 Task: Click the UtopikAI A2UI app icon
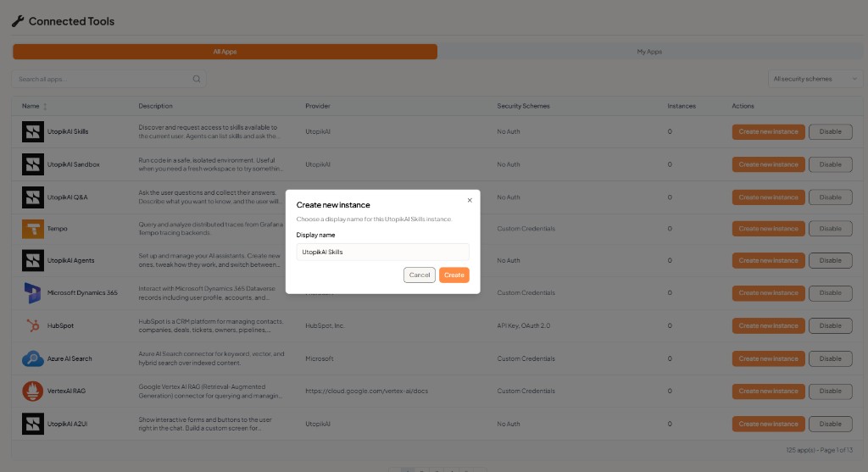click(33, 424)
